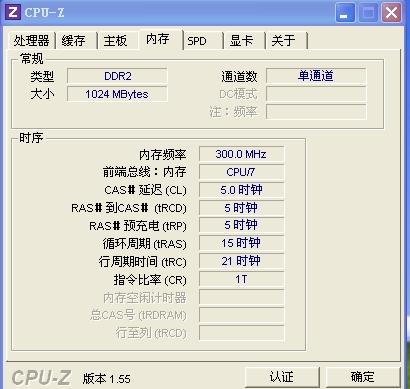The width and height of the screenshot is (410, 389).
Task: Switch to the 处理器 tab
Action: 31,41
